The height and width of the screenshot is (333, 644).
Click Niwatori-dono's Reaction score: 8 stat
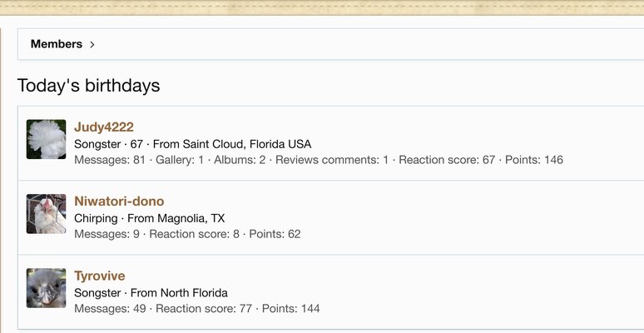194,234
